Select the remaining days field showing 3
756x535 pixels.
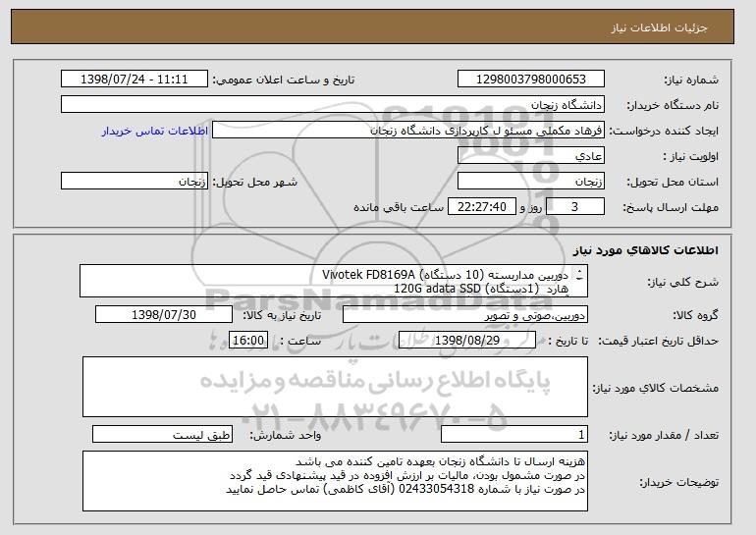(x=574, y=207)
